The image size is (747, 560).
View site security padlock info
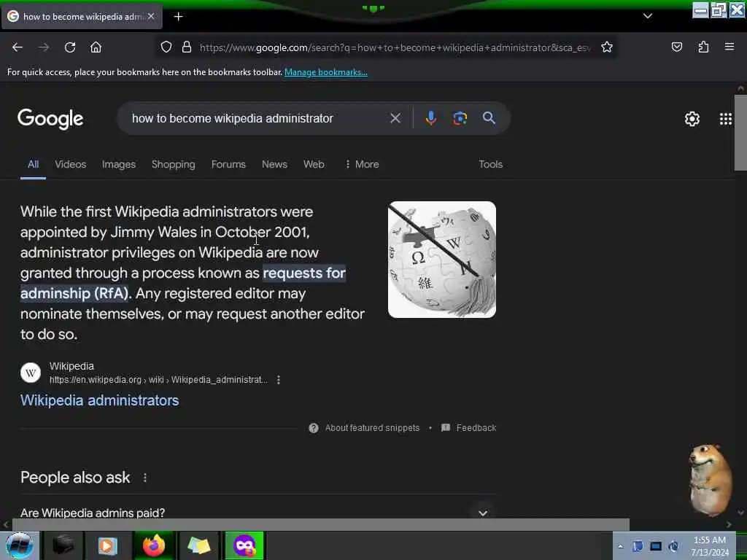(187, 47)
